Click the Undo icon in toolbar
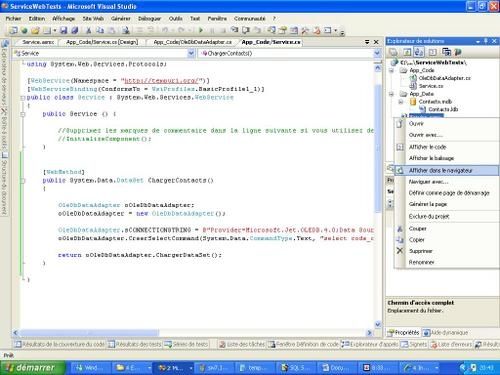Viewport: 500px width, 375px height. 165,31
